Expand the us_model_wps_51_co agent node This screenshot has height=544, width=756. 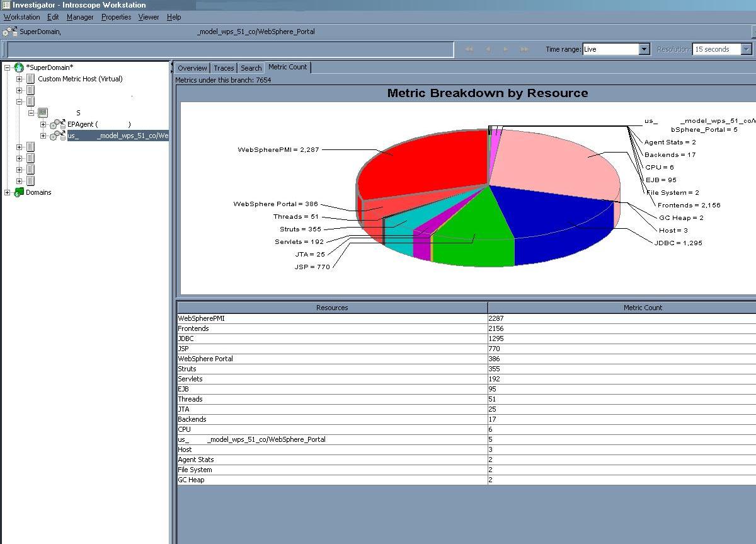coord(43,136)
